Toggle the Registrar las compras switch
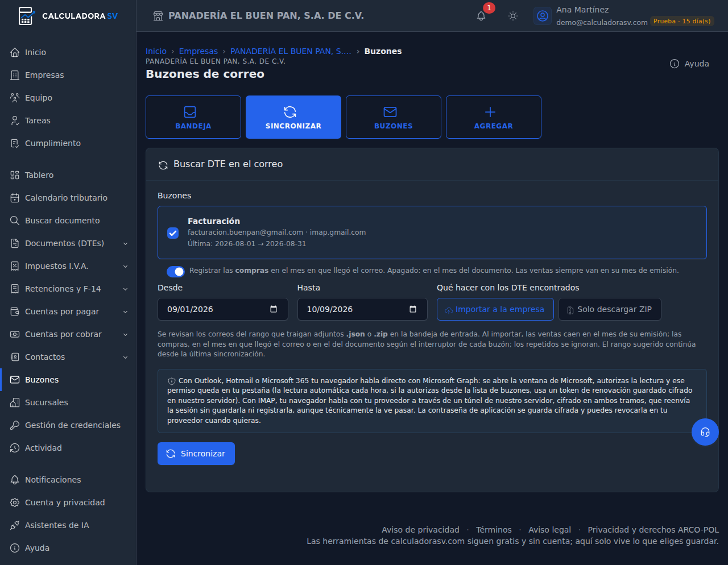 pos(176,271)
